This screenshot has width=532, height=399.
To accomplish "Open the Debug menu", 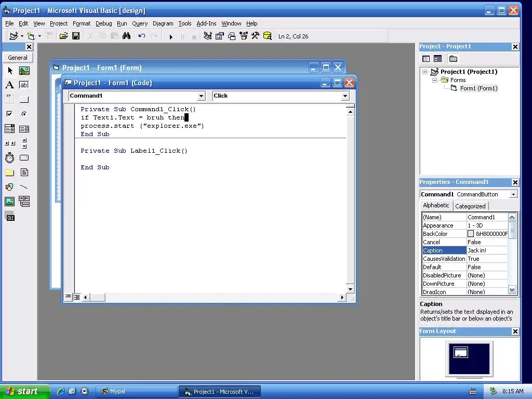I will click(103, 23).
